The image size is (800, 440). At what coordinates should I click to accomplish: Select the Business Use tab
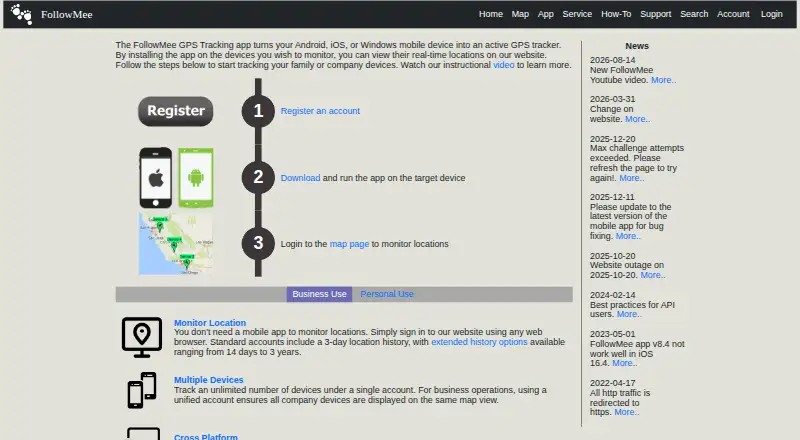319,294
